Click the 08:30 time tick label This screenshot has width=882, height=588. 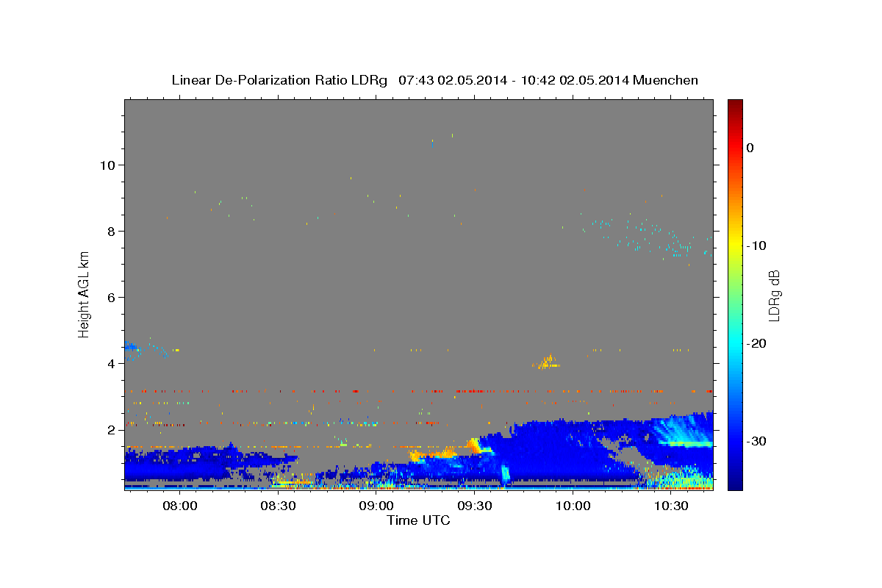coord(278,506)
